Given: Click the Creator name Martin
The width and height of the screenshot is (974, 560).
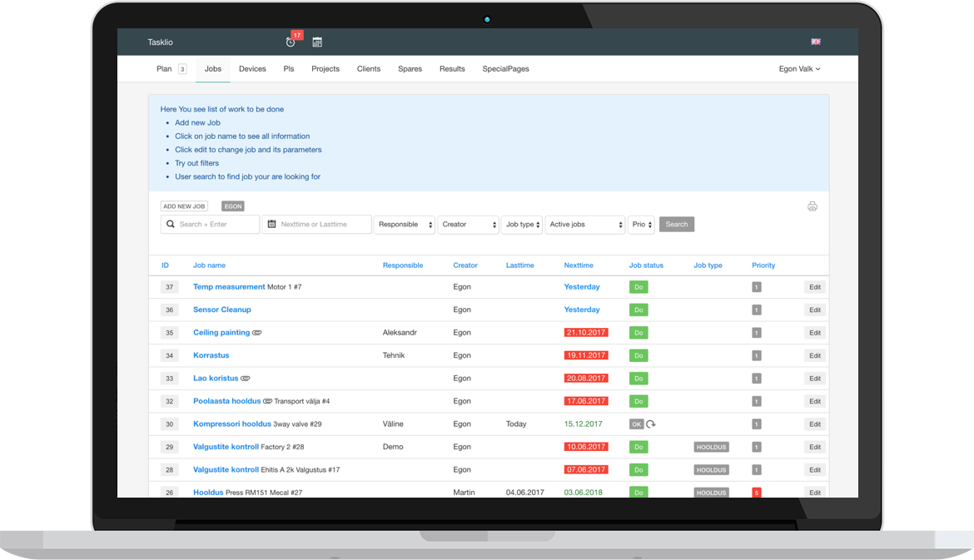Looking at the screenshot, I should [x=464, y=493].
